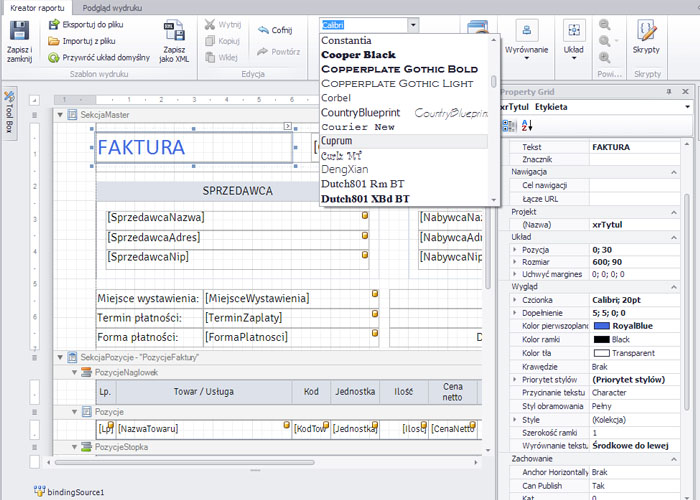Choose Cooper Black font from list

point(358,54)
